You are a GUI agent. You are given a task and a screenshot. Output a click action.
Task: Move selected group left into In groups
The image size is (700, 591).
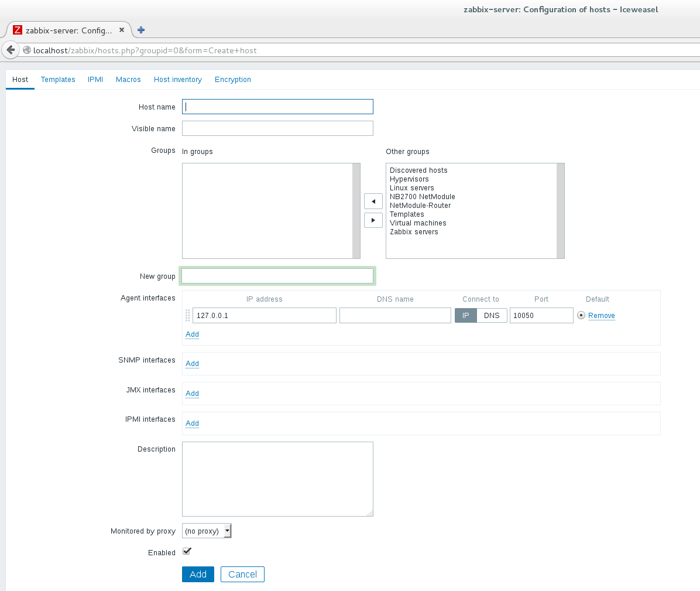[x=373, y=201]
